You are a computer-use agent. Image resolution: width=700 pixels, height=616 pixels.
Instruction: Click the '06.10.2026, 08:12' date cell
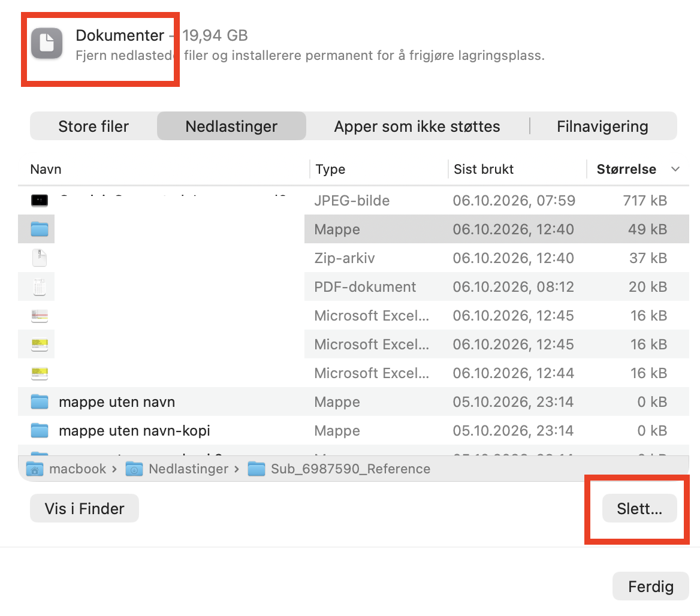514,286
